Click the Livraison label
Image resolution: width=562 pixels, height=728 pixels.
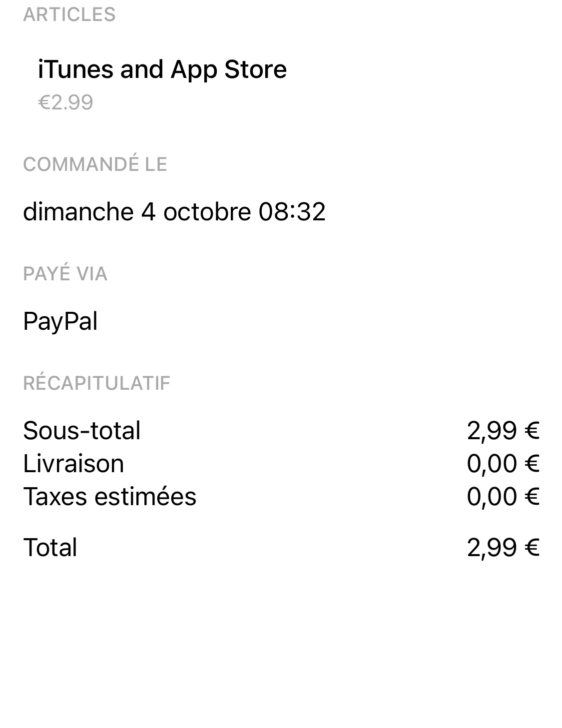(x=73, y=463)
